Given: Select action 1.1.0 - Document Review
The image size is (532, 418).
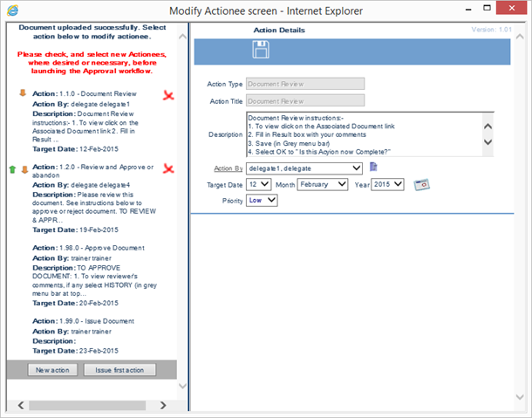Looking at the screenshot, I should (85, 93).
